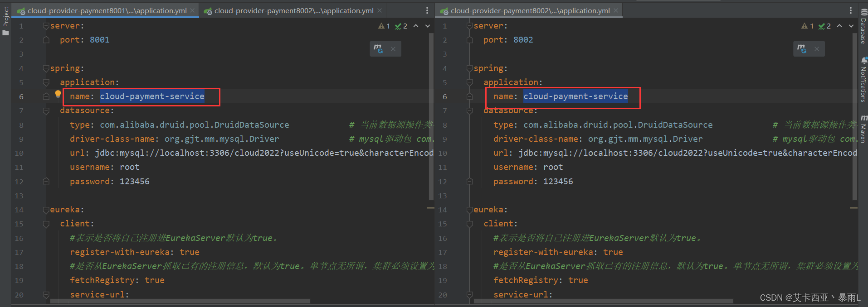Go to previous highlighted error in 8001 editor
Image resolution: width=868 pixels, height=307 pixels.
(x=416, y=26)
